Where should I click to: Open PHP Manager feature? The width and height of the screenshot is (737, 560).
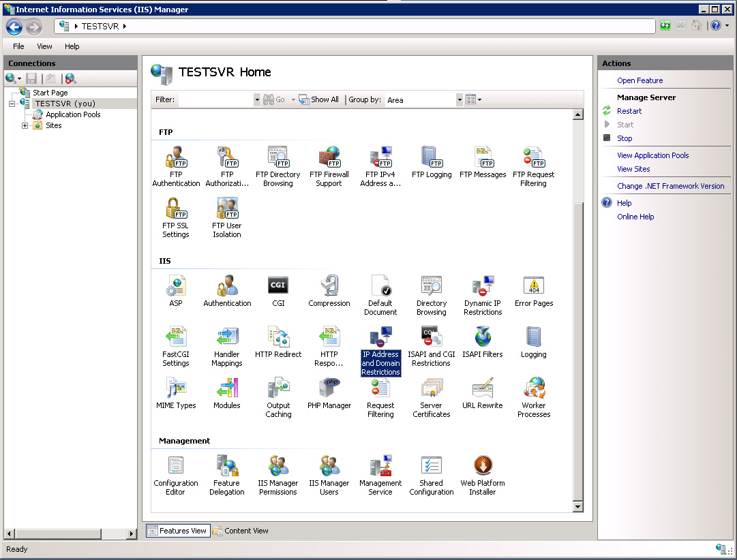tap(329, 393)
